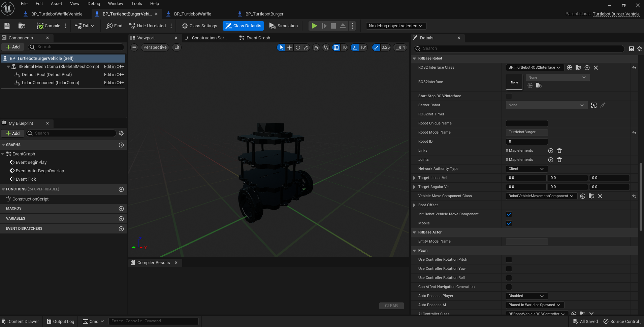Screen dimensions: 644x327
Task: Add a new event dispatcher
Action: 121,229
